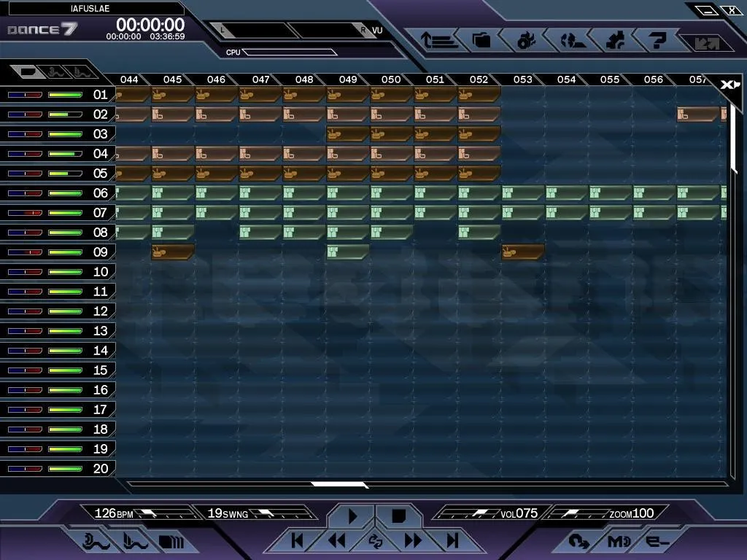This screenshot has height=560, width=747.
Task: Click the puzzle piece icon in top toolbar
Action: point(614,41)
